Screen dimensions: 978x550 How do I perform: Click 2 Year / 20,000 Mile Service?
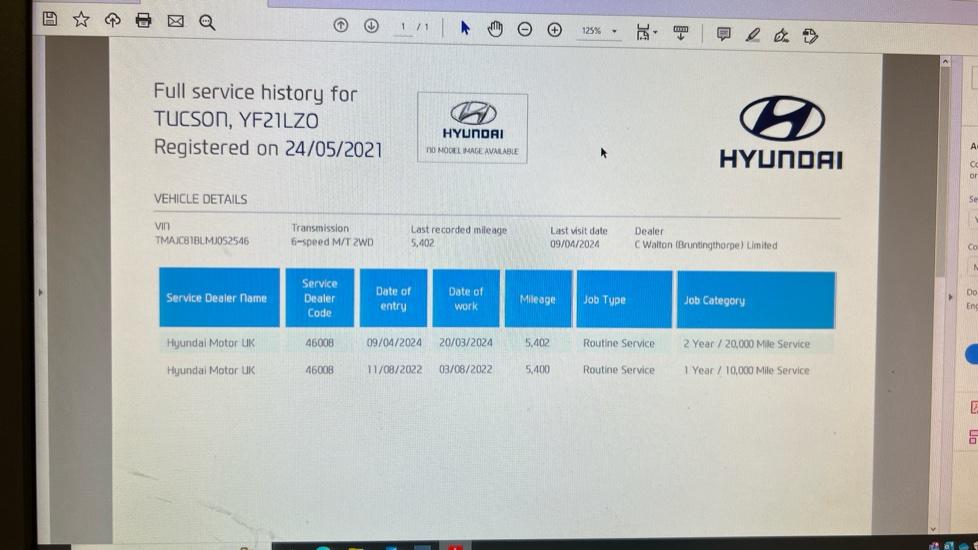coord(747,344)
